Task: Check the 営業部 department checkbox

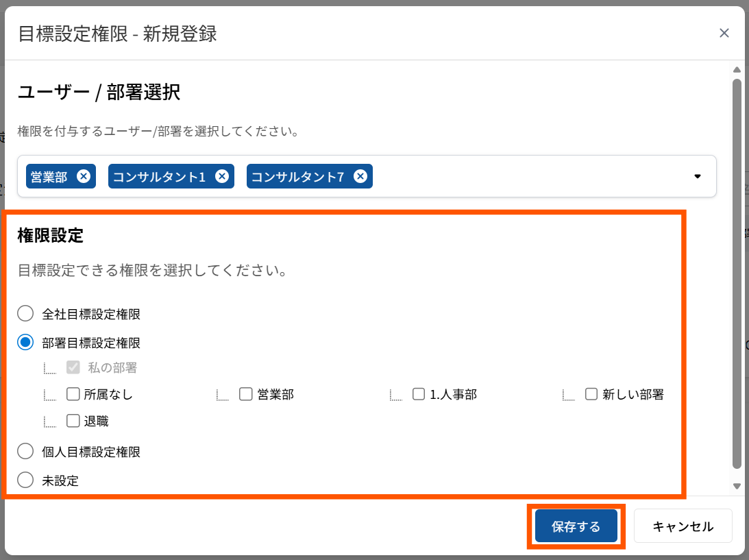Action: (246, 394)
